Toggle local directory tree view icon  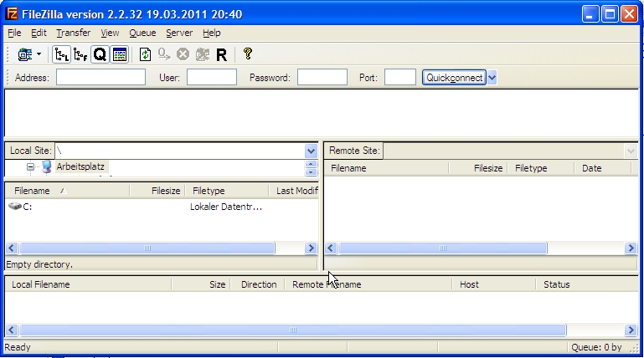(x=61, y=54)
